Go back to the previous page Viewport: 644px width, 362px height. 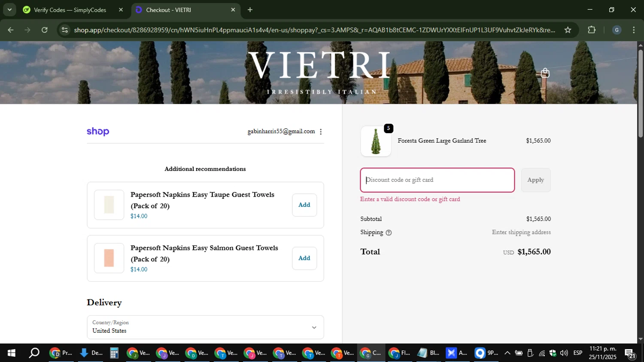click(11, 30)
